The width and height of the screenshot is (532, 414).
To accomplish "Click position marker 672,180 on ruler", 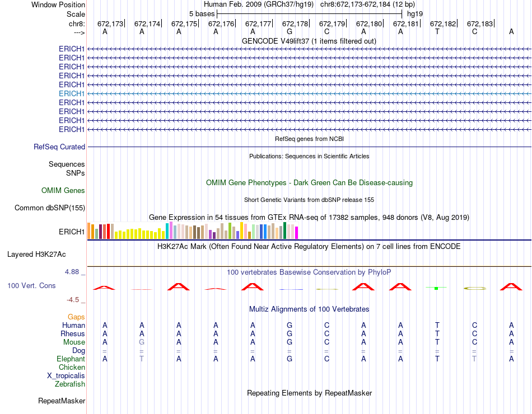I will coord(369,23).
